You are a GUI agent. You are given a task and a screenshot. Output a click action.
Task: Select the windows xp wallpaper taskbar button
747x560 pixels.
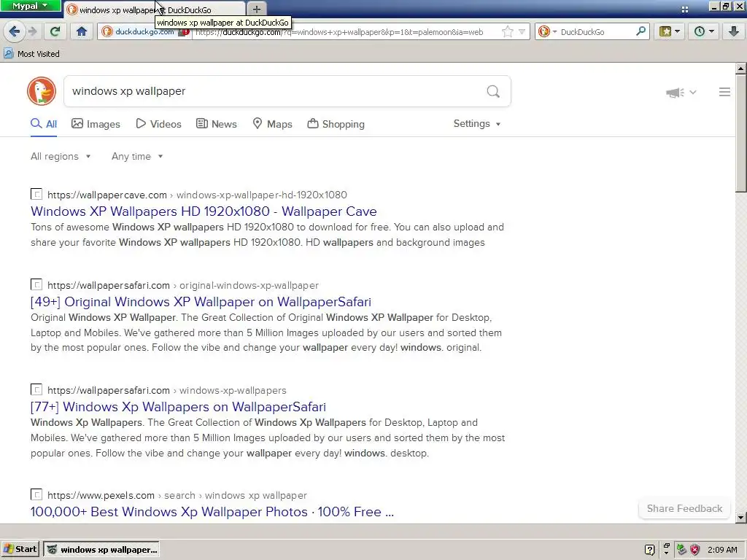point(101,550)
